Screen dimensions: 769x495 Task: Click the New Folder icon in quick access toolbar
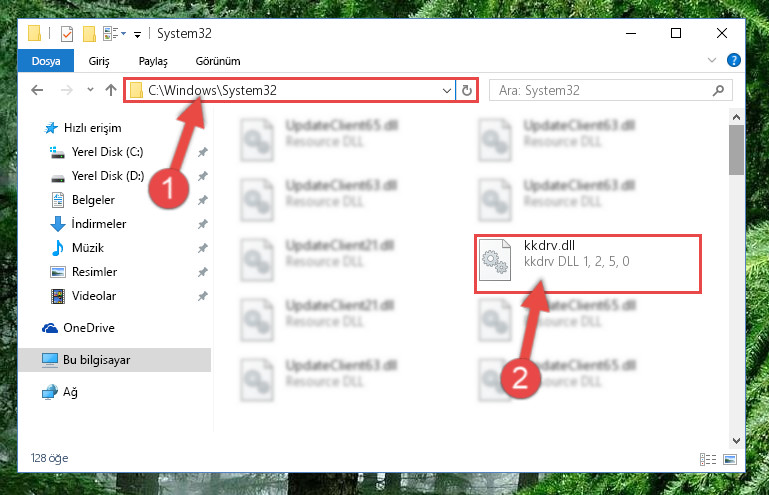[89, 34]
